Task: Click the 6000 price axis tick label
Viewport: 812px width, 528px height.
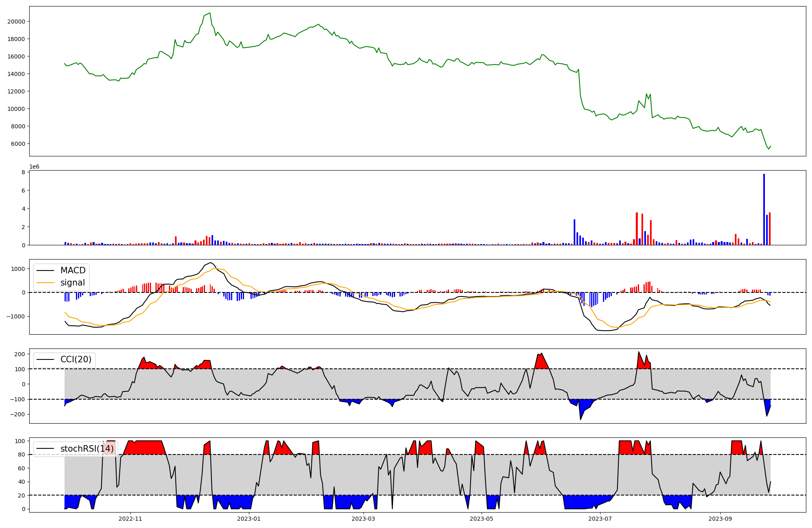Action: (17, 144)
